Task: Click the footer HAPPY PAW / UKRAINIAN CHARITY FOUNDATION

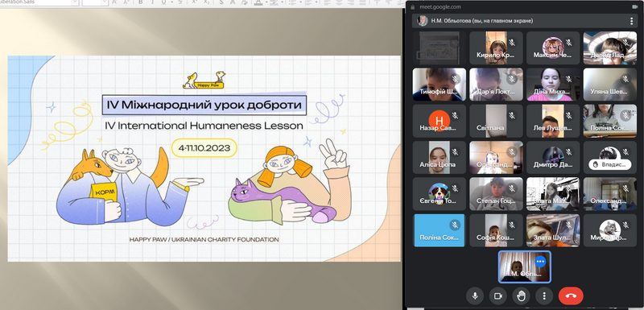Action: tap(204, 239)
